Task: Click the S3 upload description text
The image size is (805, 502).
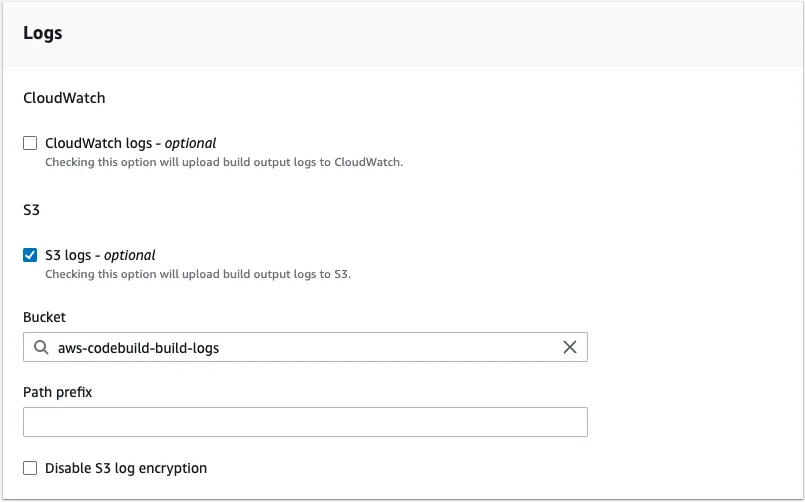Action: (198, 274)
